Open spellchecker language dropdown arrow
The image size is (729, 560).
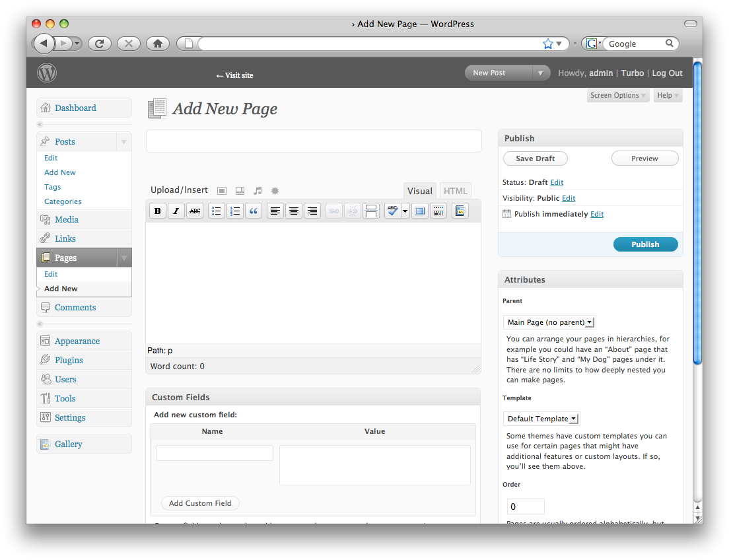point(405,211)
